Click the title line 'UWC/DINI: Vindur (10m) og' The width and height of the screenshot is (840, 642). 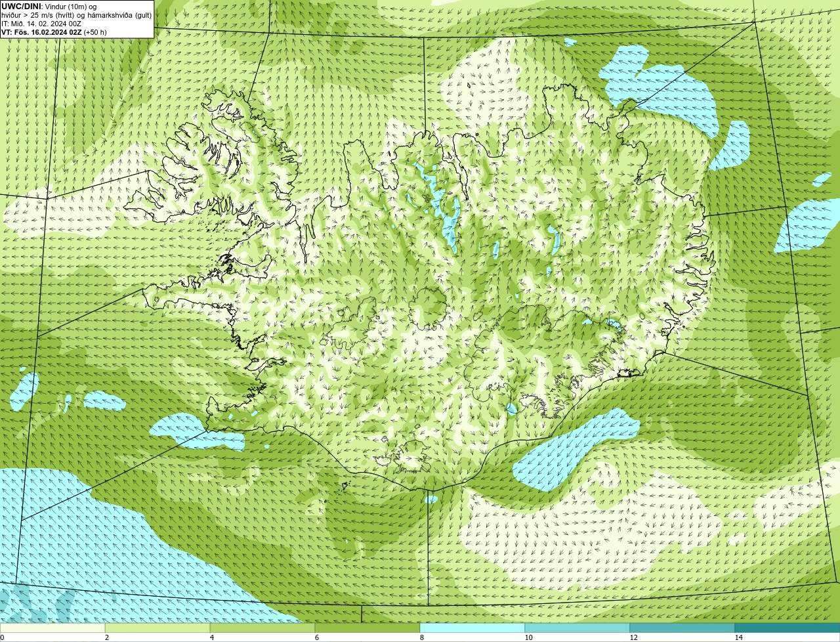point(49,7)
